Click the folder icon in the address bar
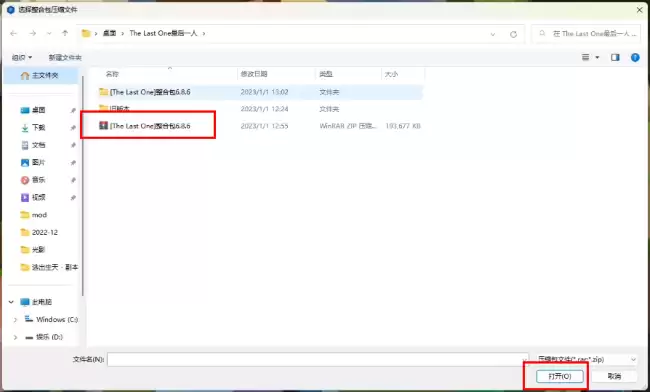650x392 pixels. [x=86, y=34]
